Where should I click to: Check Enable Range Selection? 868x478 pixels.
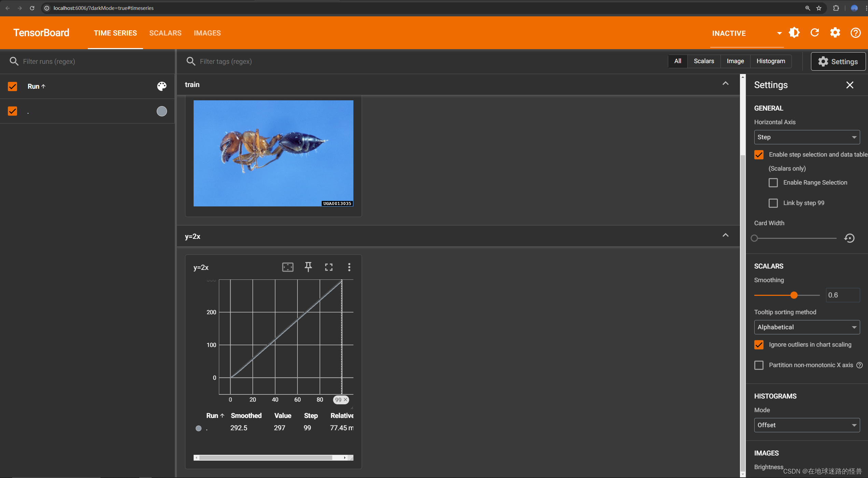[773, 183]
